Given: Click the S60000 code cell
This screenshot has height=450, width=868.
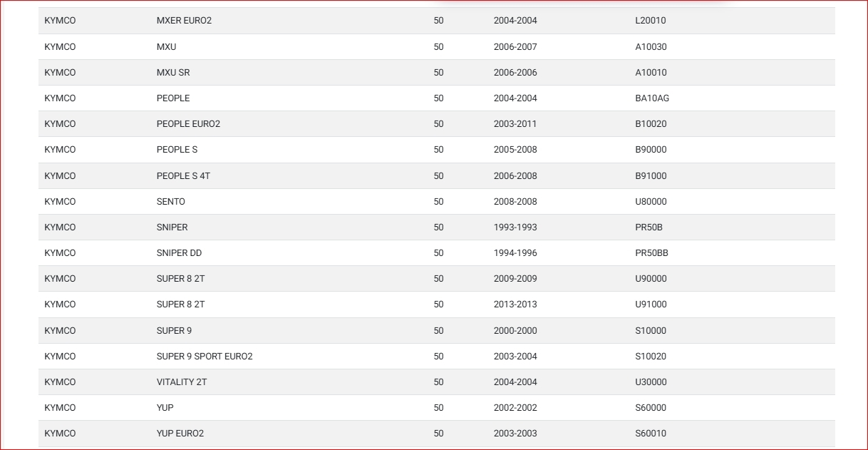Looking at the screenshot, I should click(651, 408).
